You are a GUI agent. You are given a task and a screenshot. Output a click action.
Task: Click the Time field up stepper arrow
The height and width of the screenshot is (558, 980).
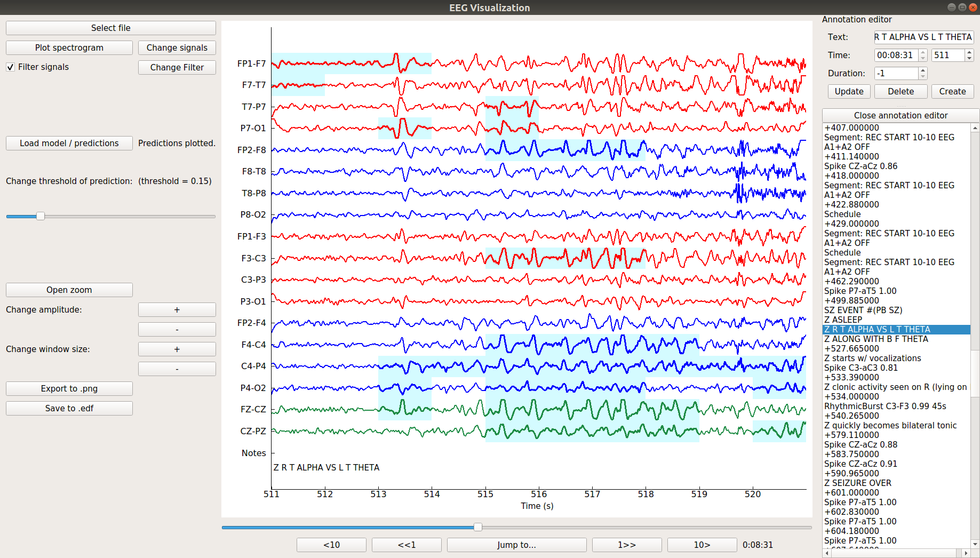click(x=923, y=52)
